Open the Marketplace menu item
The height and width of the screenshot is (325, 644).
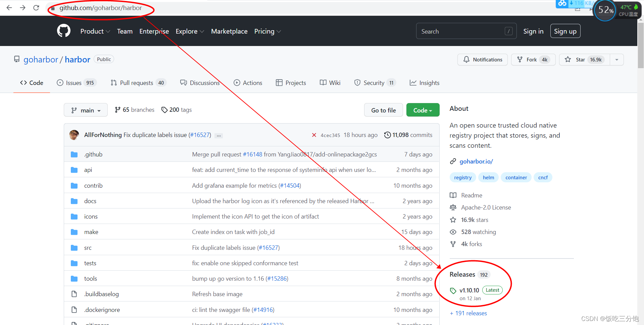(229, 31)
